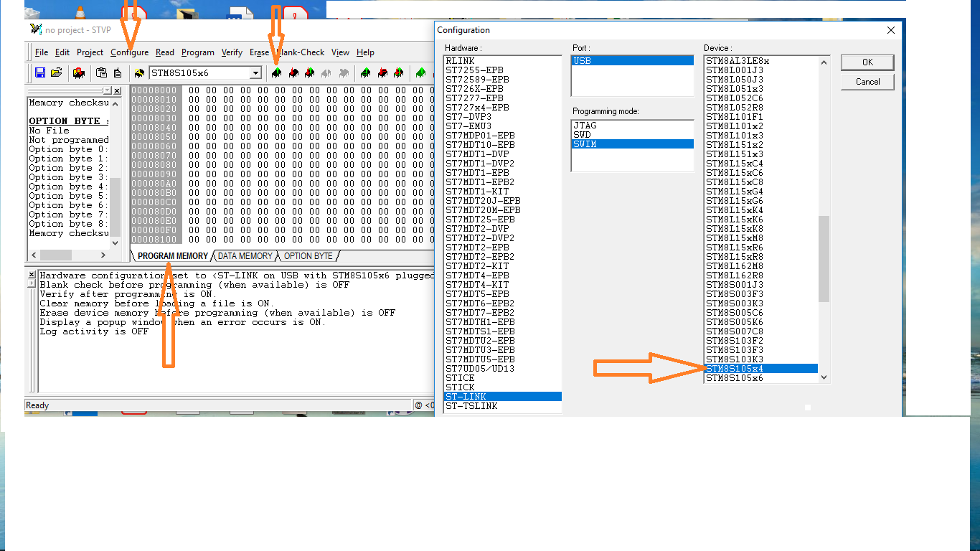Open the File menu
Viewport: 980px width, 551px height.
pos(42,52)
